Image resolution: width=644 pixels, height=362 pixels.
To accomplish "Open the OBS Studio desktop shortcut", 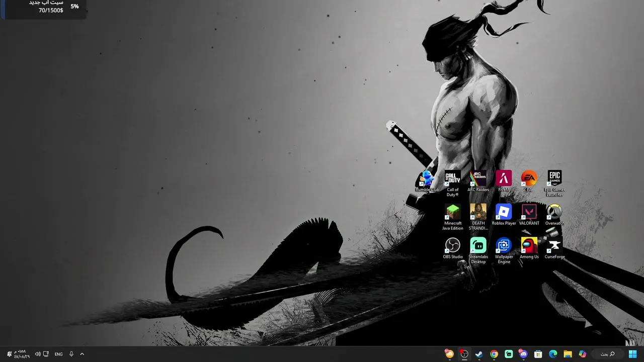I will tap(453, 248).
